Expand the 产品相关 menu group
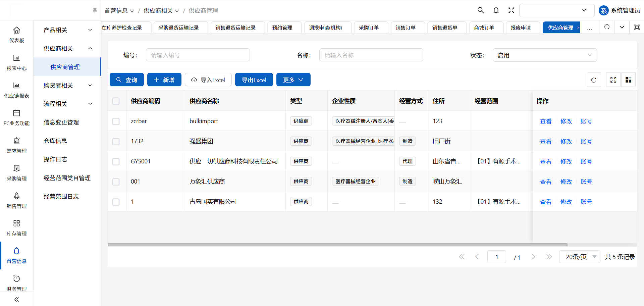644x306 pixels. [x=67, y=30]
